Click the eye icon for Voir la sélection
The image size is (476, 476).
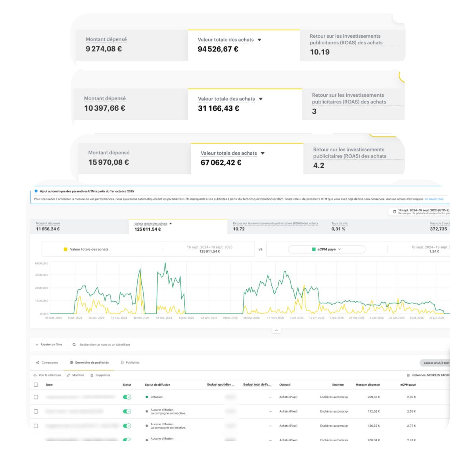[35, 375]
